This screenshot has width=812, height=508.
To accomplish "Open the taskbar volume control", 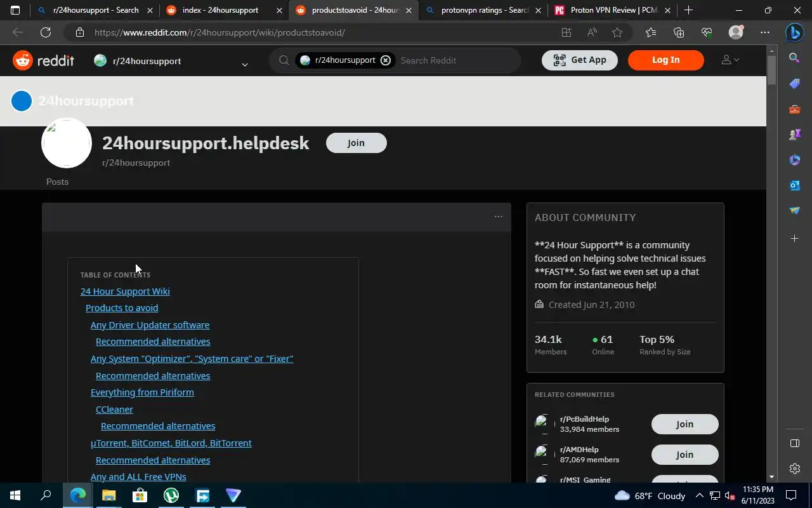I will click(x=730, y=495).
